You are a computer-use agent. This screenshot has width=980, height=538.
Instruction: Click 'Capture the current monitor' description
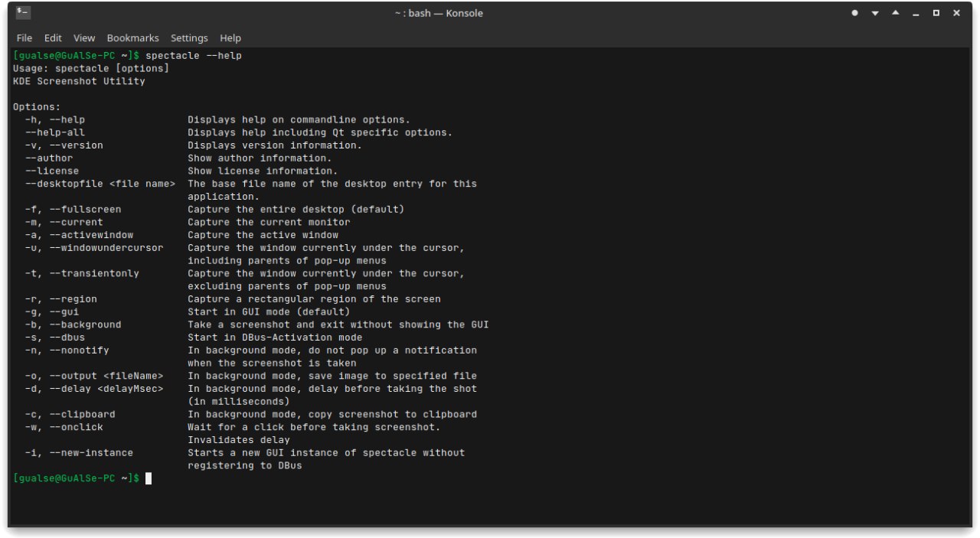click(269, 222)
